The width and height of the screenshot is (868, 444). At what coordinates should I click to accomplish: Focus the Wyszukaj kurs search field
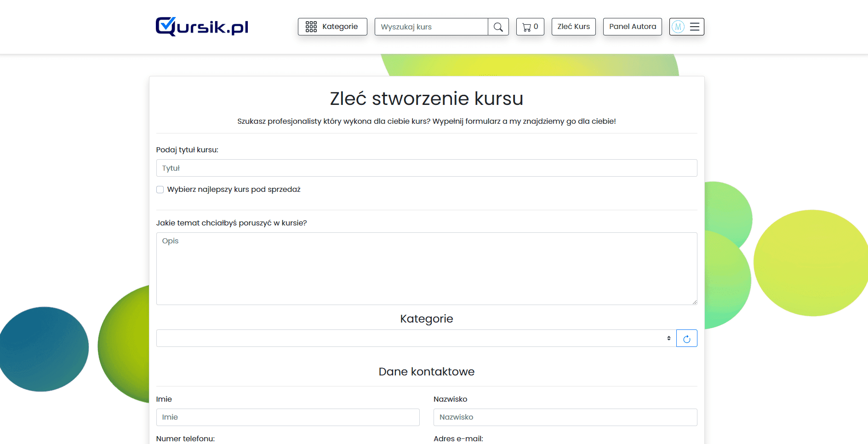click(x=431, y=27)
